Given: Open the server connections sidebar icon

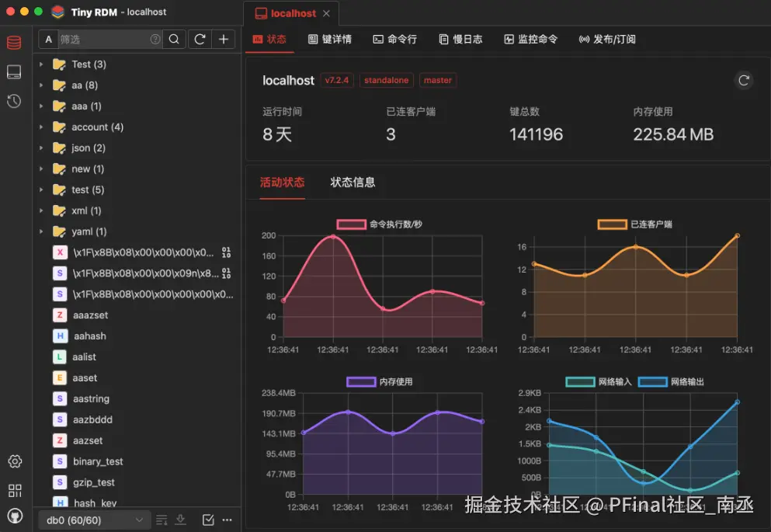Looking at the screenshot, I should (14, 71).
